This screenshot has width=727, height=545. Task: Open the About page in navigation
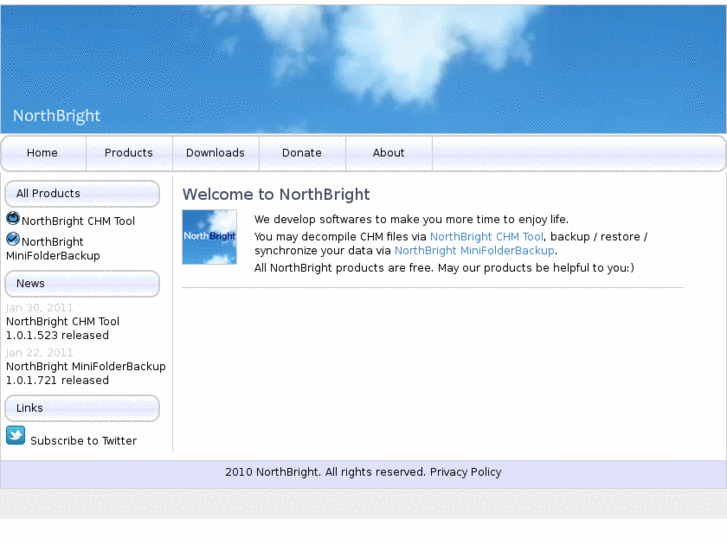click(389, 153)
